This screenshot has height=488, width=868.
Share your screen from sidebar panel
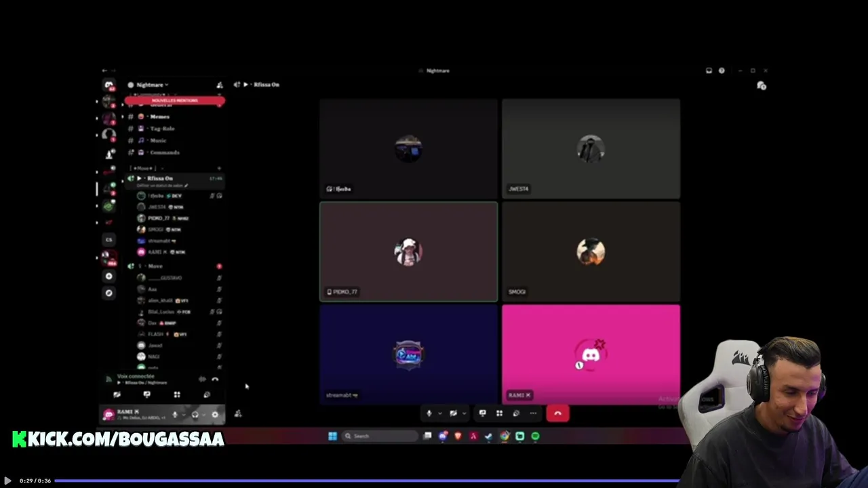pos(146,394)
